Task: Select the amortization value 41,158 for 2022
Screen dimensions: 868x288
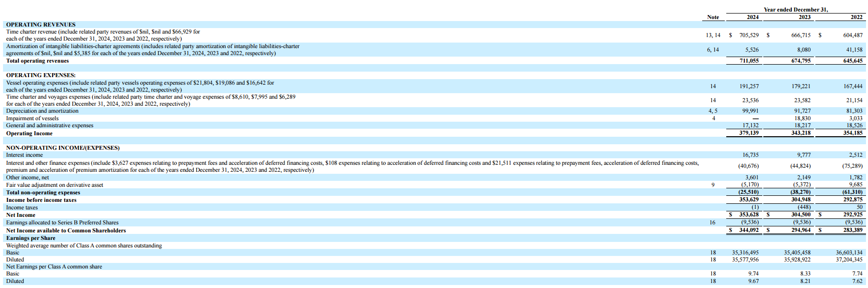Action: [x=854, y=50]
